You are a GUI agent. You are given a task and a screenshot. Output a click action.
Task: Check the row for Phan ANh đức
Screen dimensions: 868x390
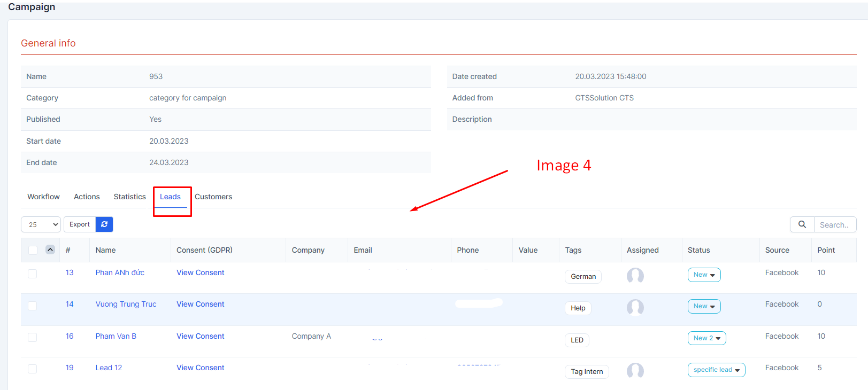pos(33,274)
